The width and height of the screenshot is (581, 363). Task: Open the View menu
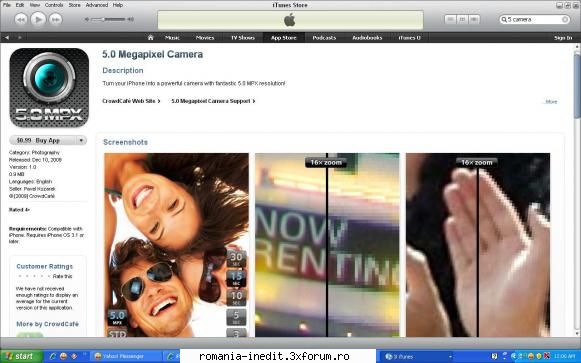click(35, 5)
